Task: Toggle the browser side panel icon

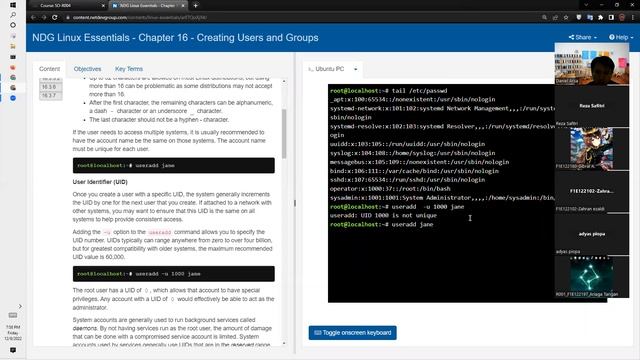Action: [x=611, y=18]
